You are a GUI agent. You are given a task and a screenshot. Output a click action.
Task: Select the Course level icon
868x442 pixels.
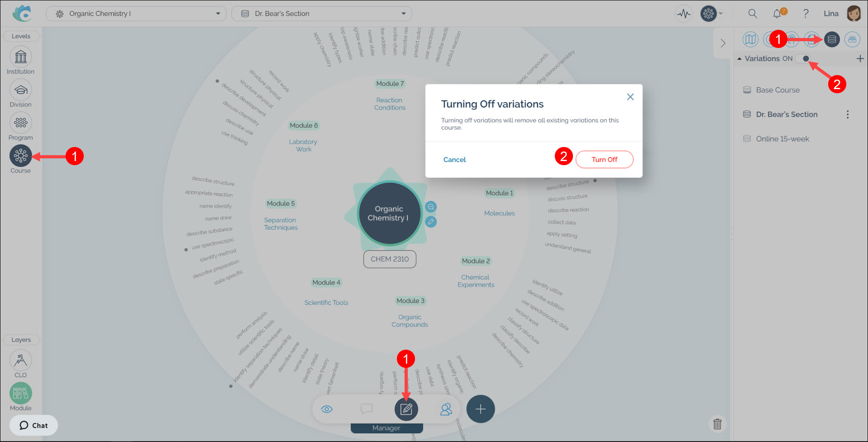click(21, 156)
